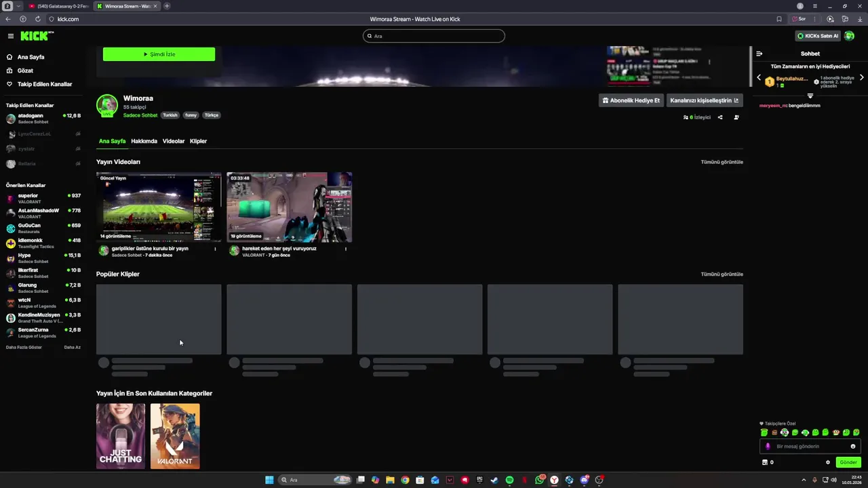868x488 pixels.
Task: Switch to Galatasaray 0-2 browser tab
Action: click(58, 6)
